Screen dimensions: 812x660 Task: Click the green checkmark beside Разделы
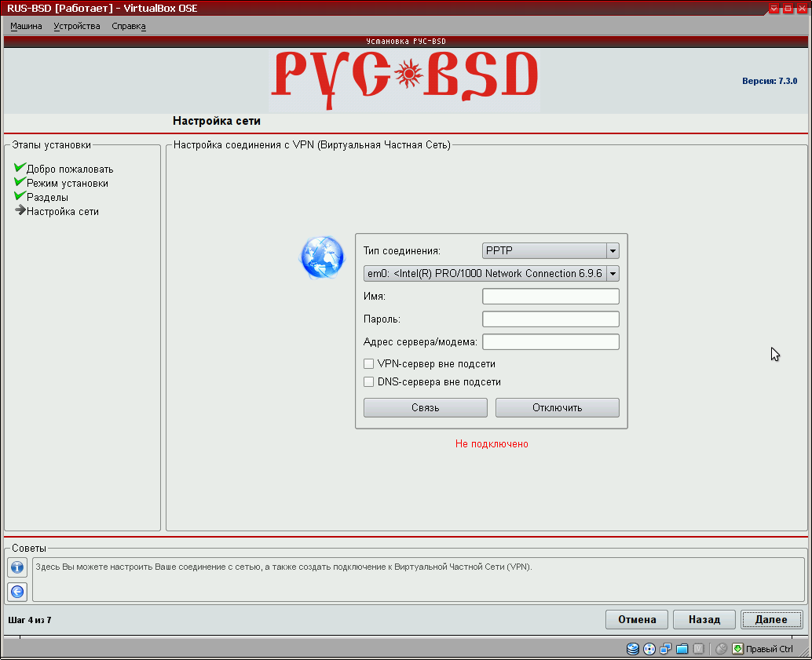click(20, 195)
